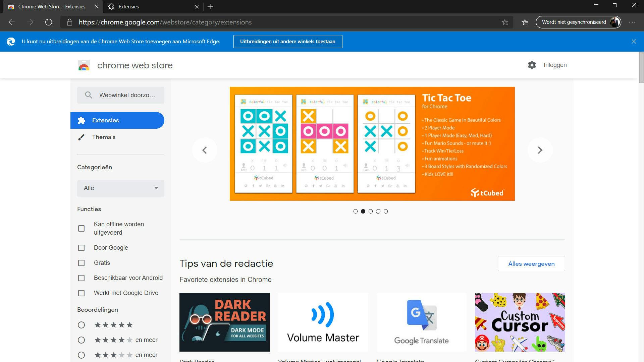The height and width of the screenshot is (362, 644).
Task: Click the Uitbreidingen uit andere winkels toestaan button
Action: (287, 41)
